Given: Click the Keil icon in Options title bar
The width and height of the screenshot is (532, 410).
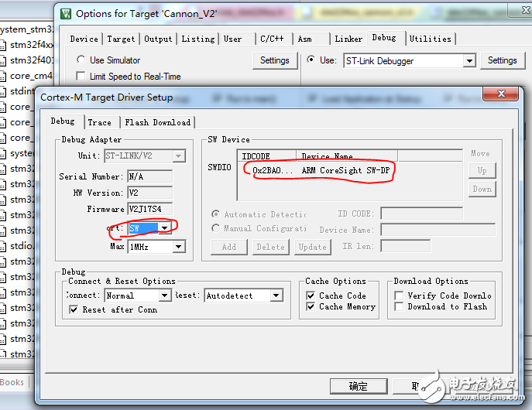Looking at the screenshot, I should point(66,14).
